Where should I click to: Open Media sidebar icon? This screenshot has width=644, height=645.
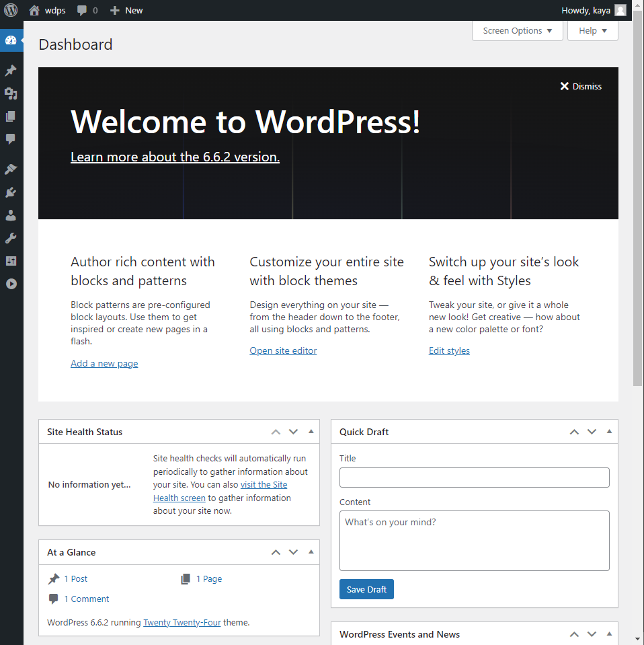[11, 93]
